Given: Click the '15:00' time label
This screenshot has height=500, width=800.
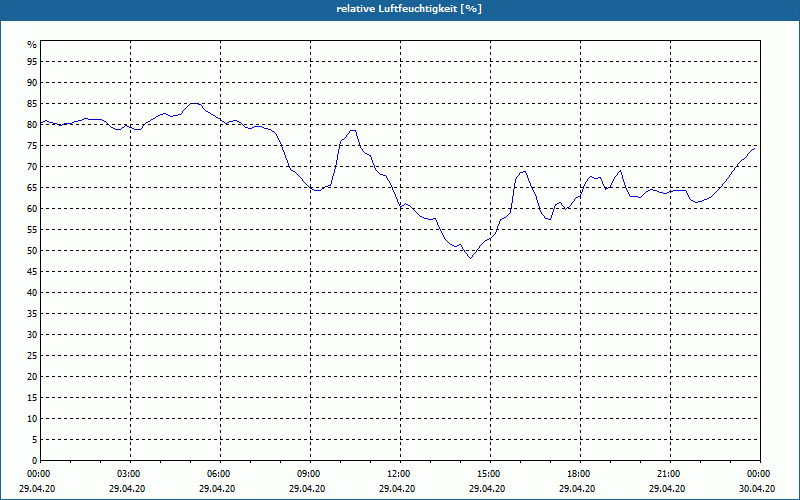Looking at the screenshot, I should (x=491, y=474).
